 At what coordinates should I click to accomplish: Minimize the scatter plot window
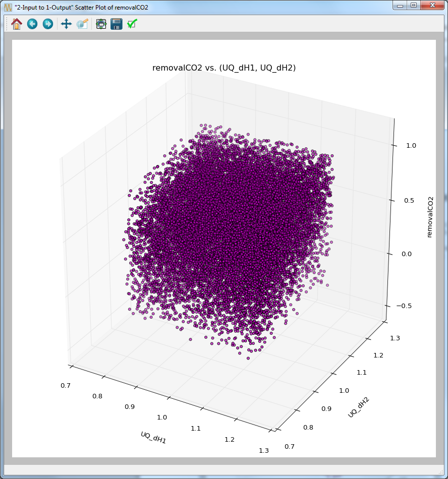[x=400, y=6]
